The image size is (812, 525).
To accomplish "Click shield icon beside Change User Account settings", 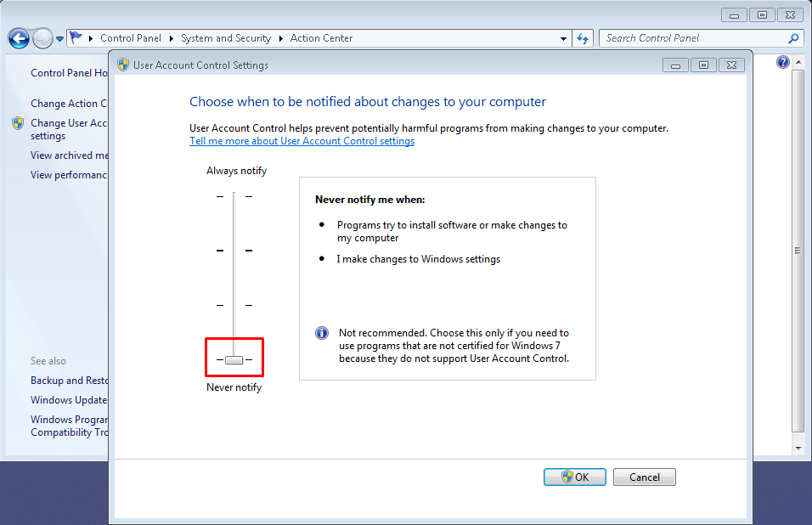I will (x=18, y=123).
